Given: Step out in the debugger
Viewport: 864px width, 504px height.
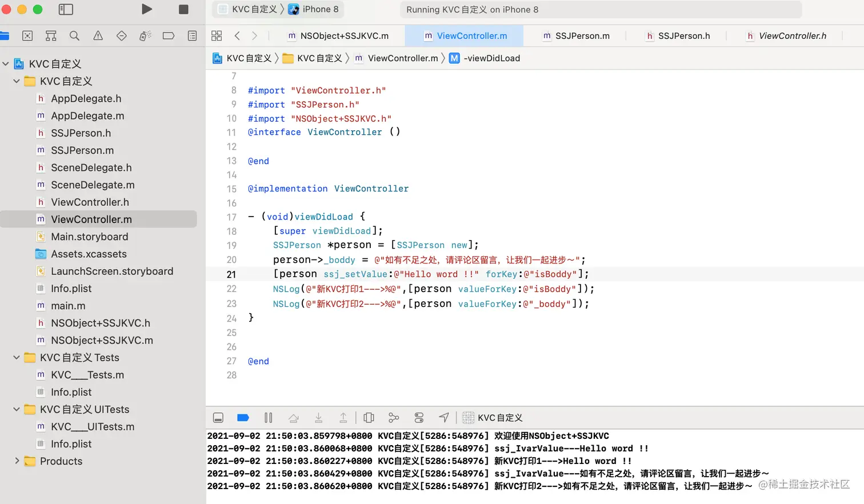Looking at the screenshot, I should coord(343,418).
